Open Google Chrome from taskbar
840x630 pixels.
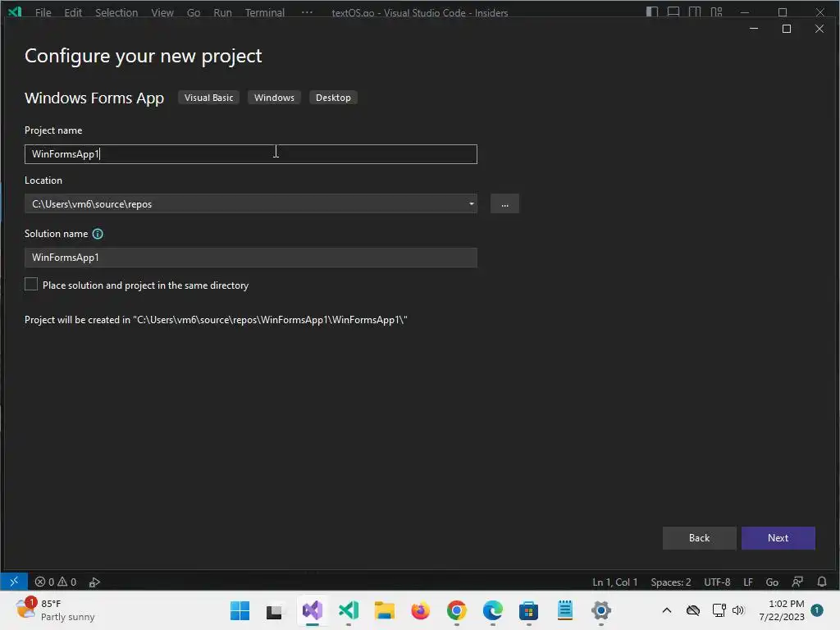tap(456, 610)
